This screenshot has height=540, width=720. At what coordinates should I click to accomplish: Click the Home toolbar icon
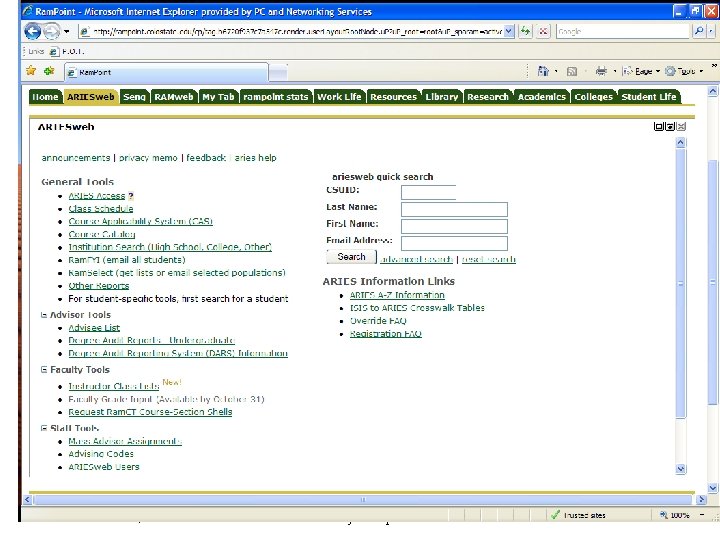pyautogui.click(x=543, y=71)
